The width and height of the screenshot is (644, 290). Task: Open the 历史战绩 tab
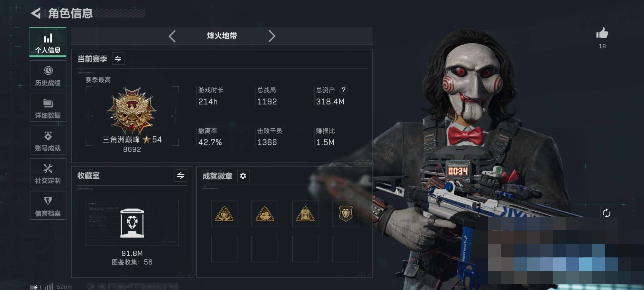(48, 75)
